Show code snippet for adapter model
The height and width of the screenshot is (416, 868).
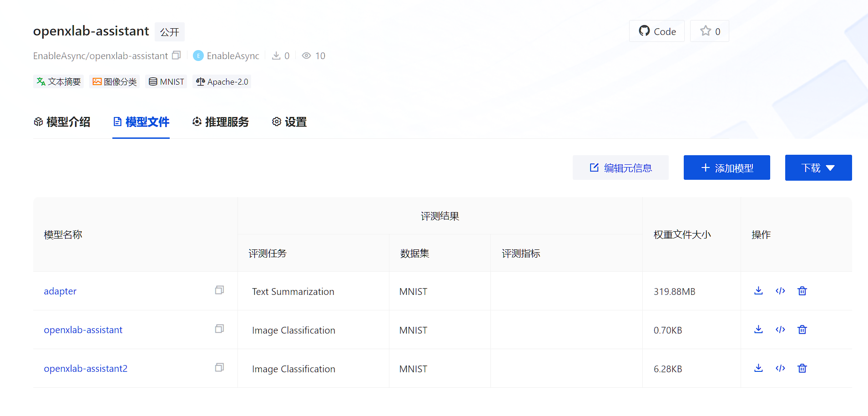coord(780,291)
